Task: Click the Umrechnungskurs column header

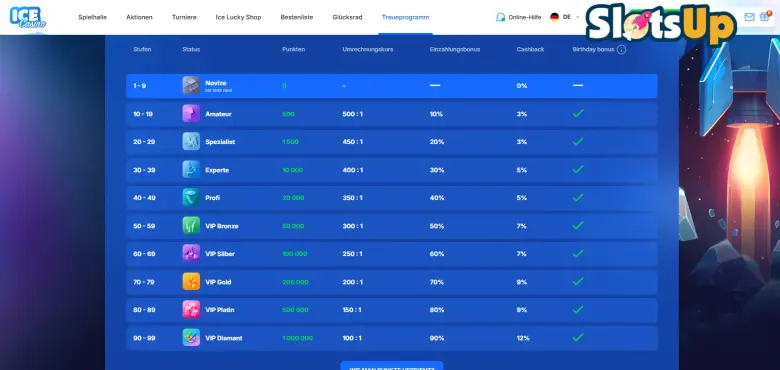Action: (368, 50)
